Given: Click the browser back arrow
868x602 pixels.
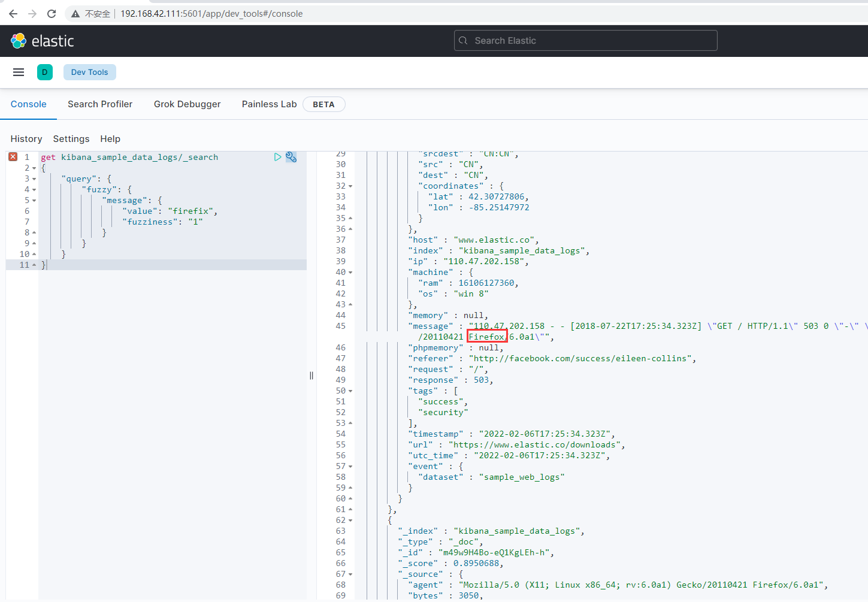Looking at the screenshot, I should tap(13, 14).
